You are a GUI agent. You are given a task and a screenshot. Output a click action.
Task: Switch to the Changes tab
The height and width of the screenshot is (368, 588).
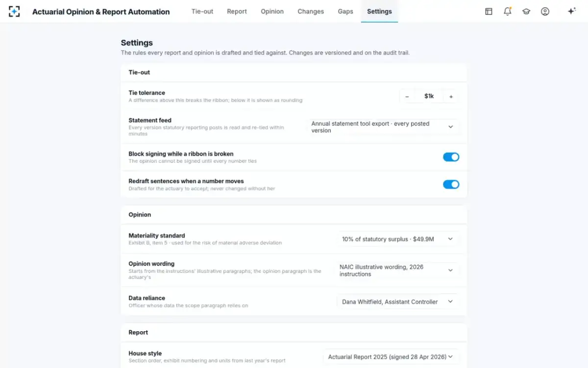pos(311,11)
